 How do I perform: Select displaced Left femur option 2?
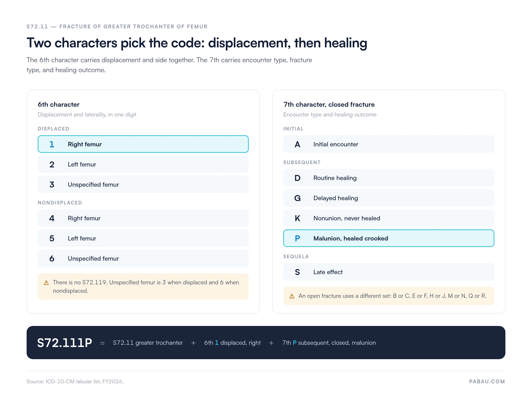click(143, 164)
